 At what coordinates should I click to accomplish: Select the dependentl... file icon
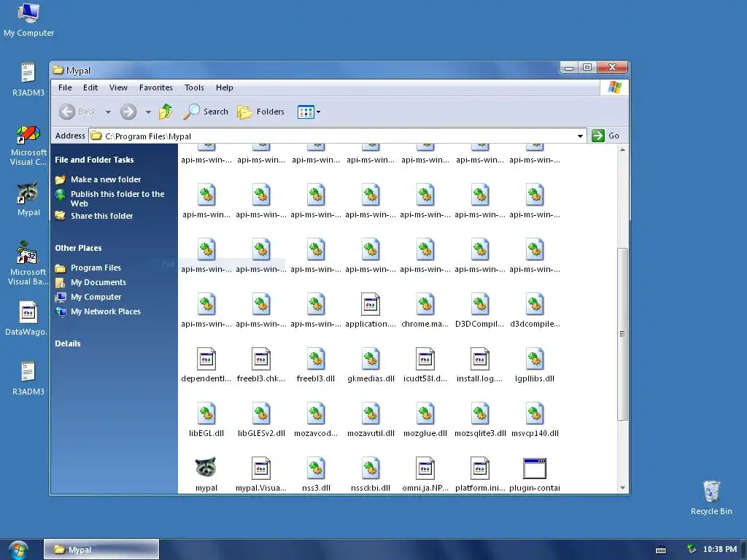(x=206, y=359)
